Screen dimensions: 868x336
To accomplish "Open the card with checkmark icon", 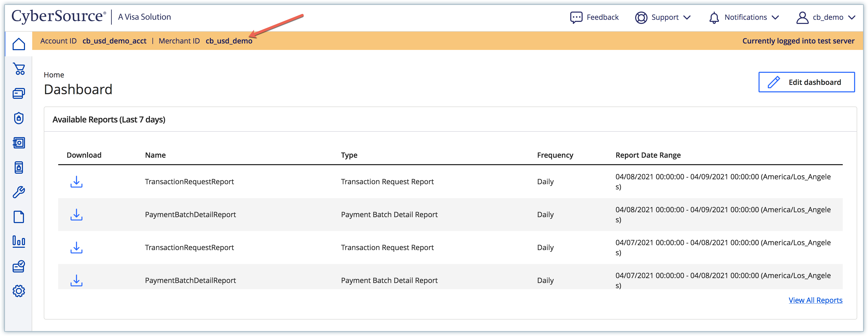I will coord(19,266).
